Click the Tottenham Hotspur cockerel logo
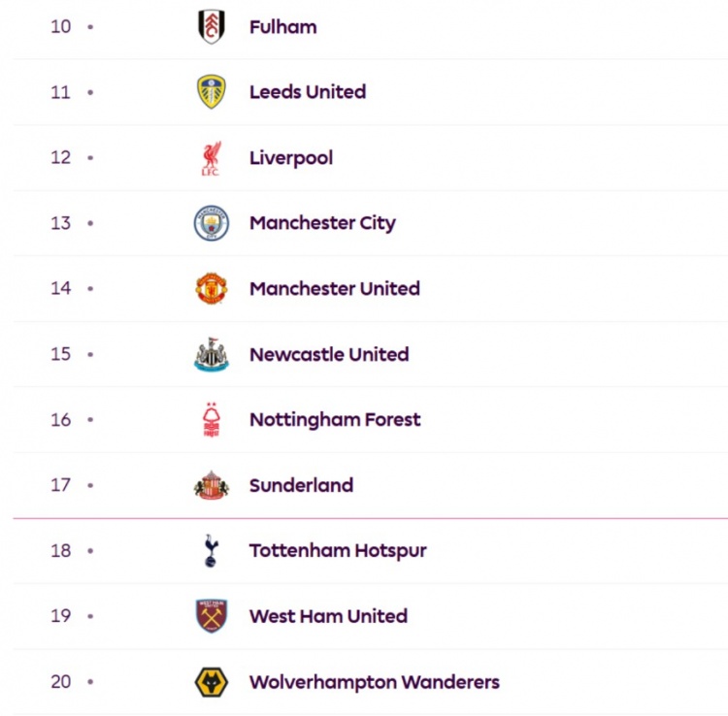This screenshot has height=716, width=728. [212, 551]
